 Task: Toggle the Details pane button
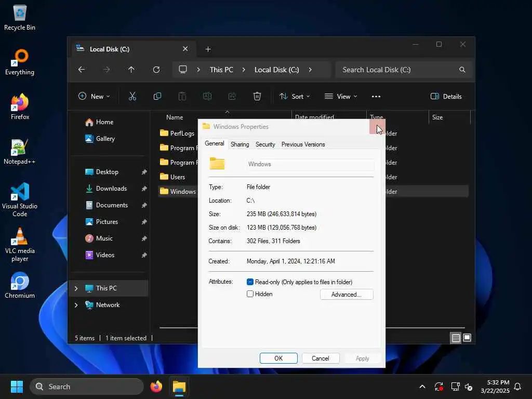pos(446,96)
